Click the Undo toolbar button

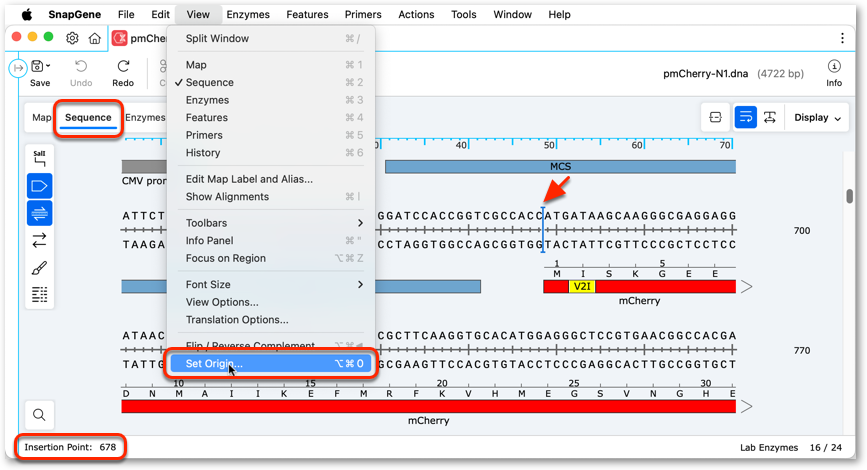point(81,73)
